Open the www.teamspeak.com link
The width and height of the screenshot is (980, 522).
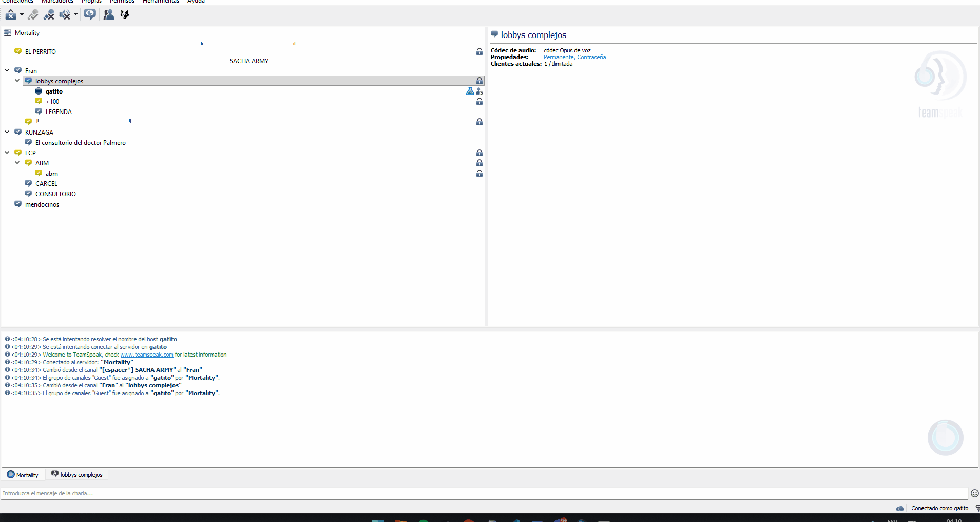pyautogui.click(x=147, y=354)
